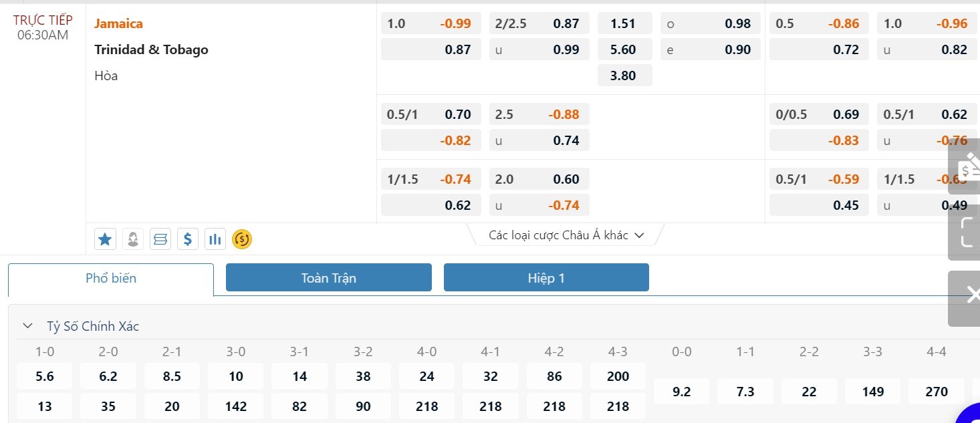Viewport: 980px width, 423px height.
Task: Click the blue star favorite icon
Action: tap(105, 239)
